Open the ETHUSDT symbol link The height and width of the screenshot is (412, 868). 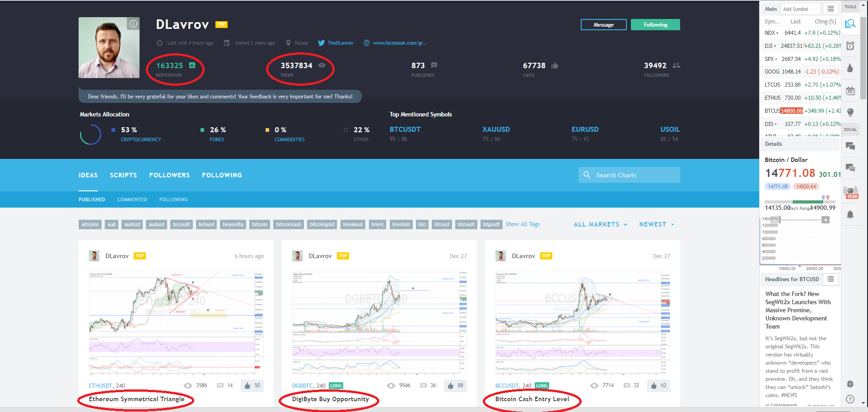(x=100, y=386)
